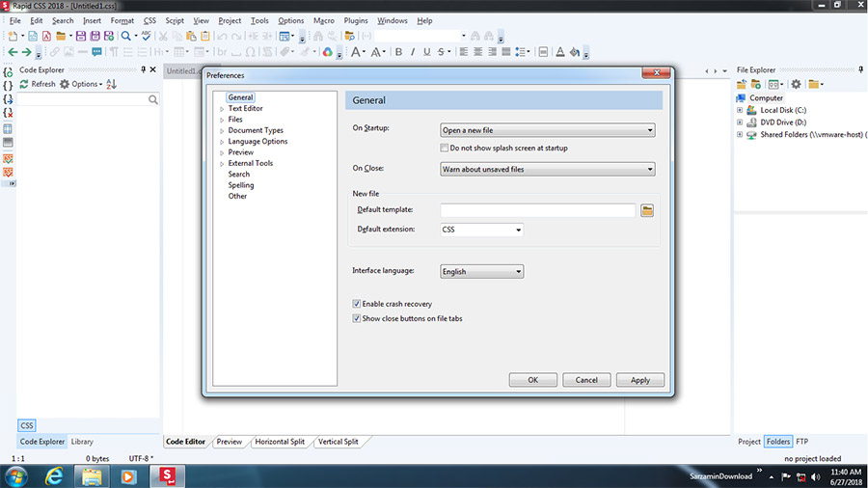The height and width of the screenshot is (488, 868).
Task: Click the green back arrow icon
Action: click(13, 52)
